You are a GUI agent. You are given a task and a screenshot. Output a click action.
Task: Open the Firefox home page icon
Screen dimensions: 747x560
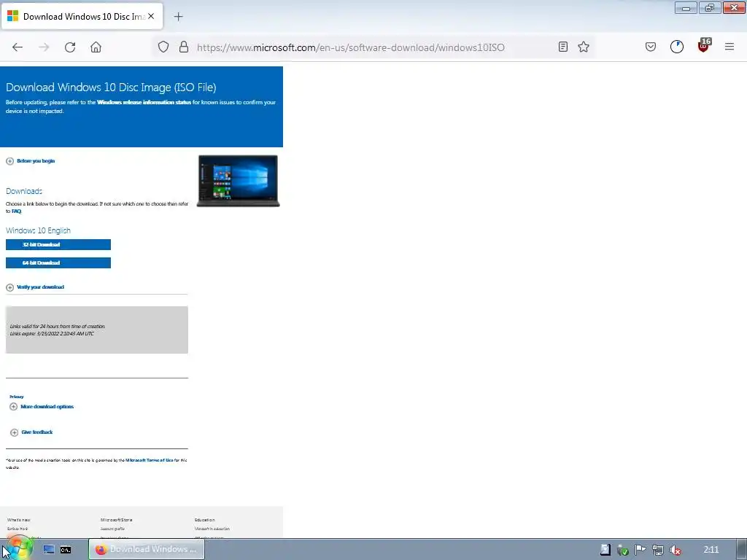(x=96, y=47)
